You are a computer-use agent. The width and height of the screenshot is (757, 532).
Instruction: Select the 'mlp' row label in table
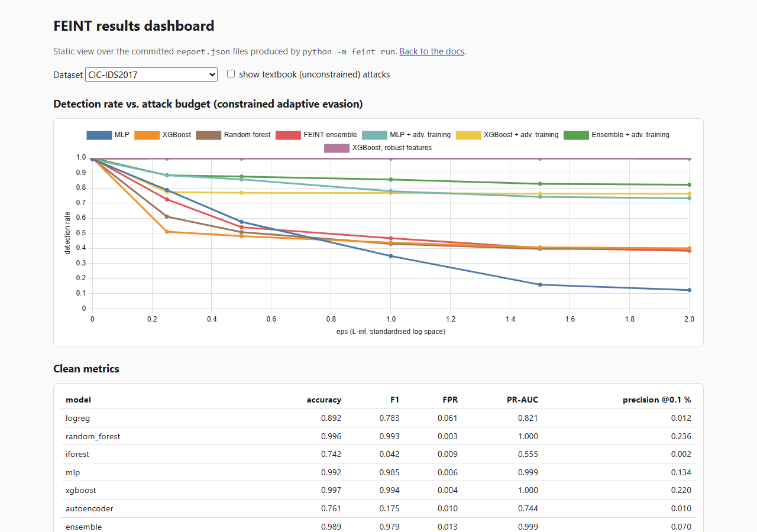click(x=73, y=472)
